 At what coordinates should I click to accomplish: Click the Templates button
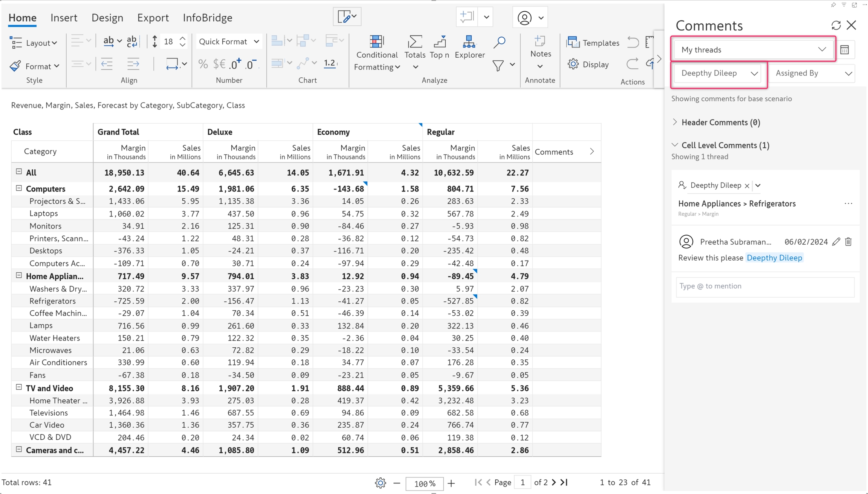593,43
